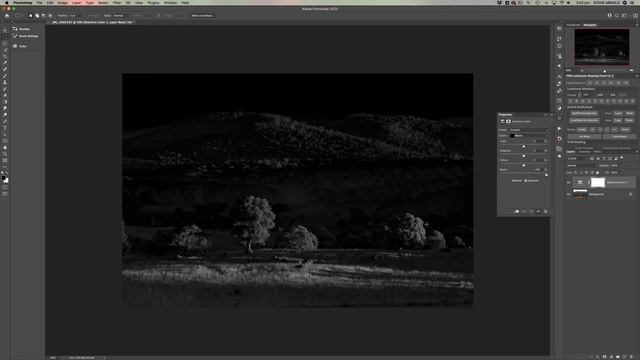Click reset adjustment icon in Properties panel

tap(531, 211)
